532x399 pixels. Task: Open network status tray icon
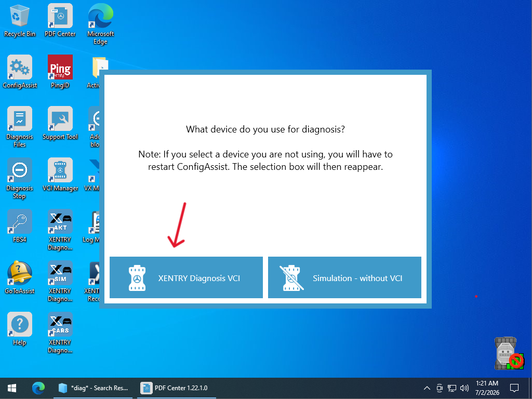(x=451, y=388)
